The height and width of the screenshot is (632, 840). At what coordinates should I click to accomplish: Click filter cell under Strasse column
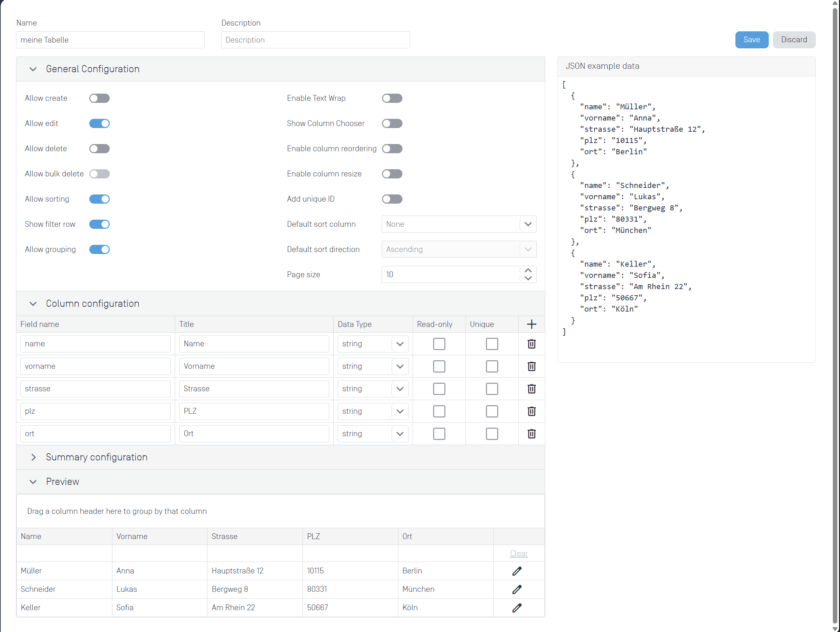point(255,553)
